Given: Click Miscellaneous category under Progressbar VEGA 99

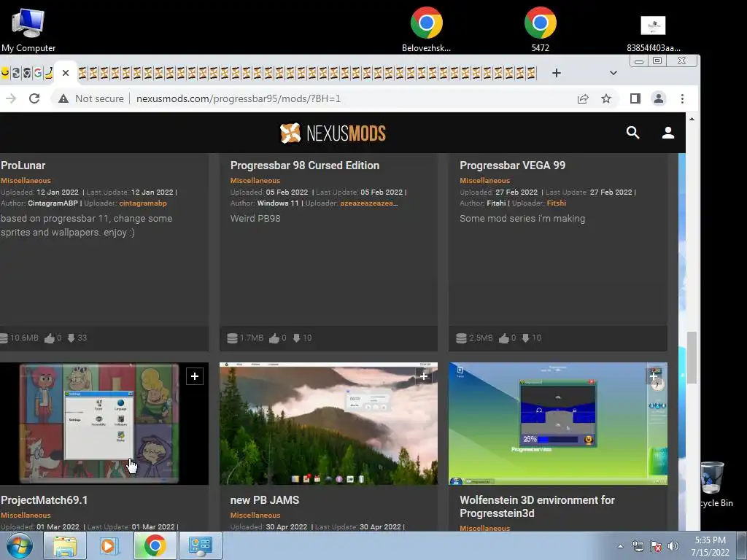Looking at the screenshot, I should click(x=484, y=181).
